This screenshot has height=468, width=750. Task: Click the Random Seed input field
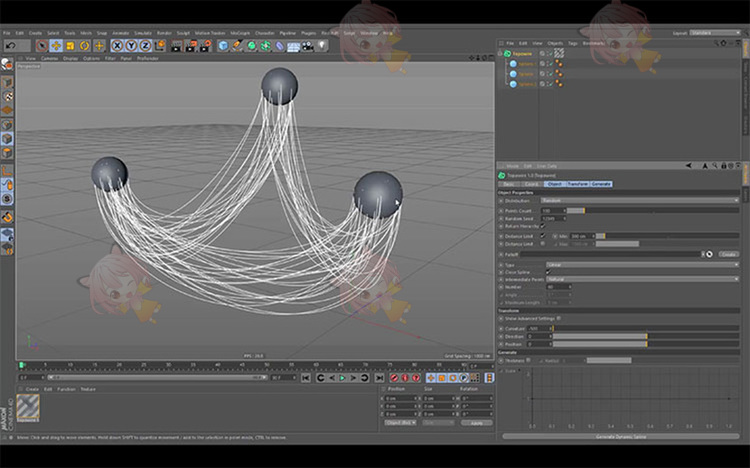pyautogui.click(x=553, y=218)
